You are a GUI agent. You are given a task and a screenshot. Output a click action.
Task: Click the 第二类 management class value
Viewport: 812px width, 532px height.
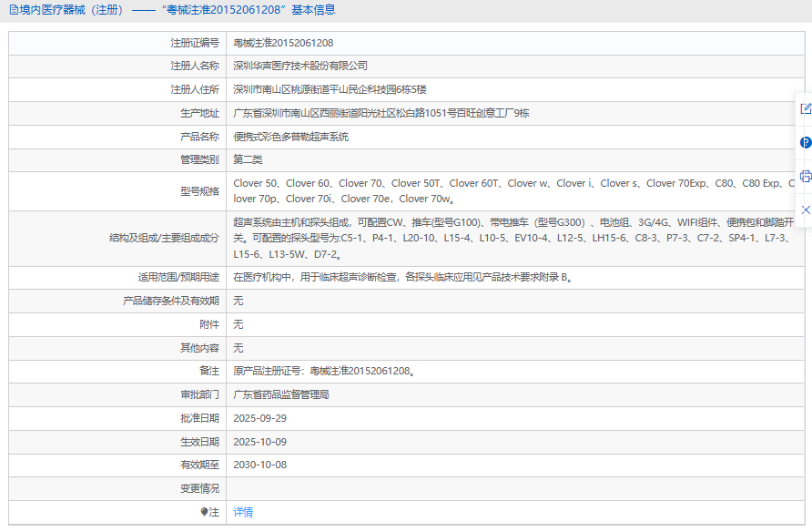[x=248, y=159]
